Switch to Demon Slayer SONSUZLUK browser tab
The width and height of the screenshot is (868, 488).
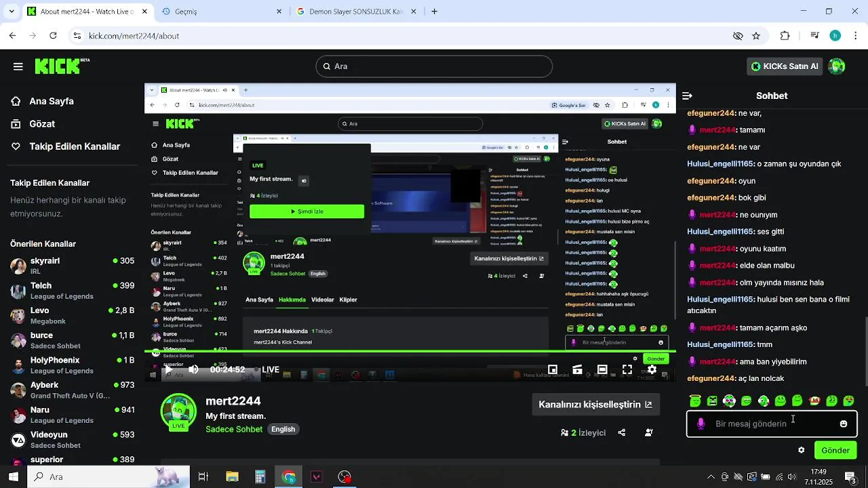356,12
